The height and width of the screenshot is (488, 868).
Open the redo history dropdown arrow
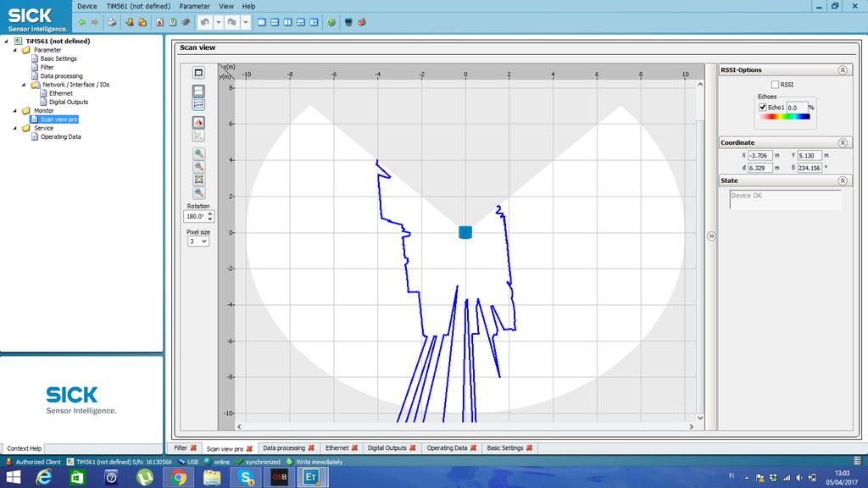coord(245,22)
